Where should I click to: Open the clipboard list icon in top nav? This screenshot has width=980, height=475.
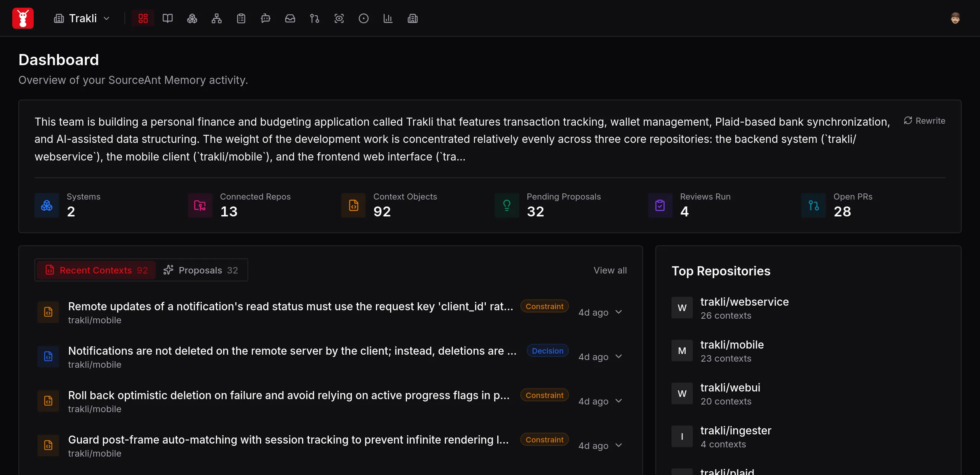tap(241, 18)
